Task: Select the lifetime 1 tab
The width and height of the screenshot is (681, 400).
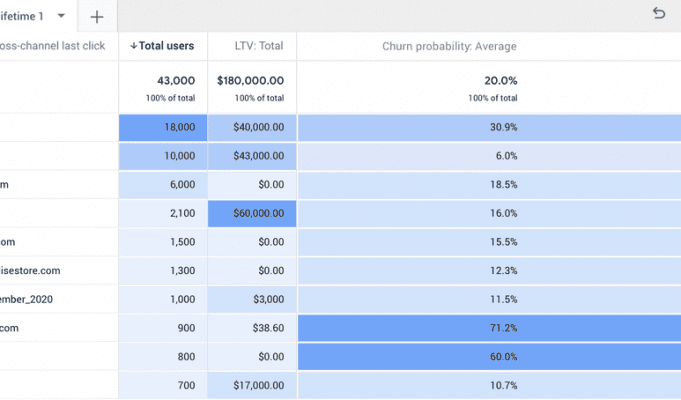Action: click(x=22, y=16)
